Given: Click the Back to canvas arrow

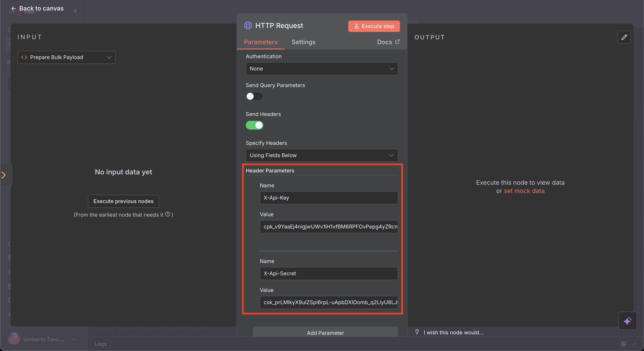Looking at the screenshot, I should [14, 9].
